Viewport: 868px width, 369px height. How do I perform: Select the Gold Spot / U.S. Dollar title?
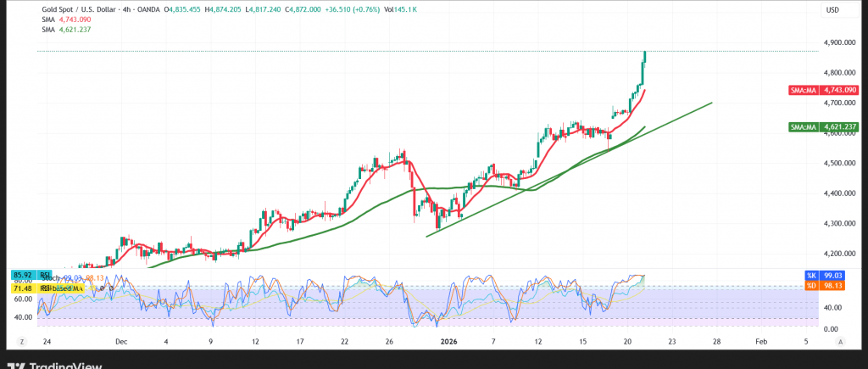pyautogui.click(x=84, y=9)
